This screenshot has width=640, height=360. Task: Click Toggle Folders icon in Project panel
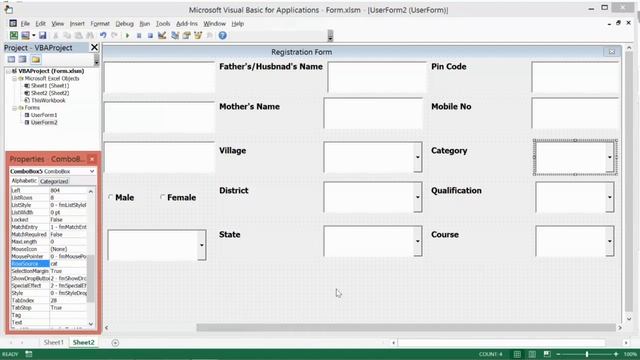[36, 60]
